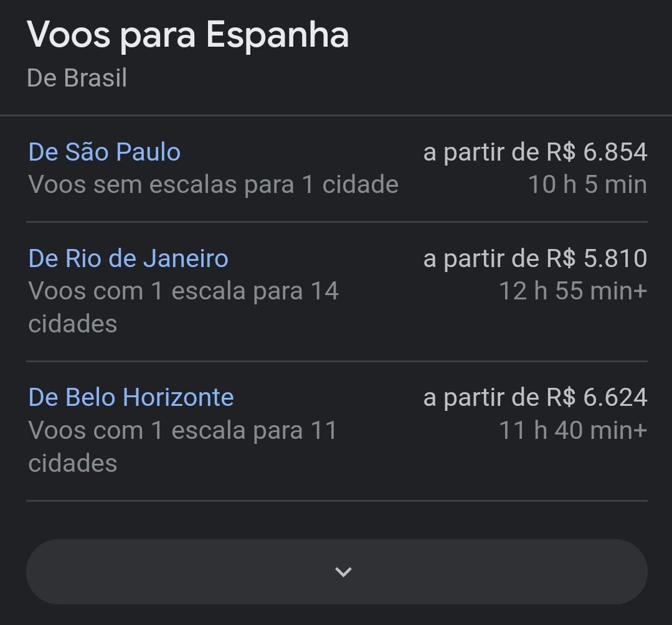Click 'Voos sem escalas para 1 cidade' text
The height and width of the screenshot is (625, 672).
point(214,185)
